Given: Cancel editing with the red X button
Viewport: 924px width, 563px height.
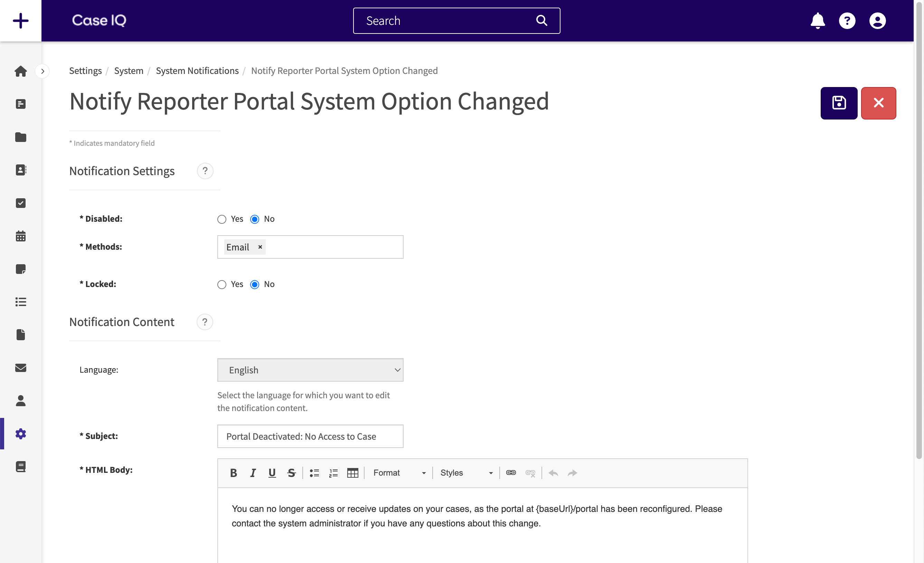Looking at the screenshot, I should [x=879, y=103].
